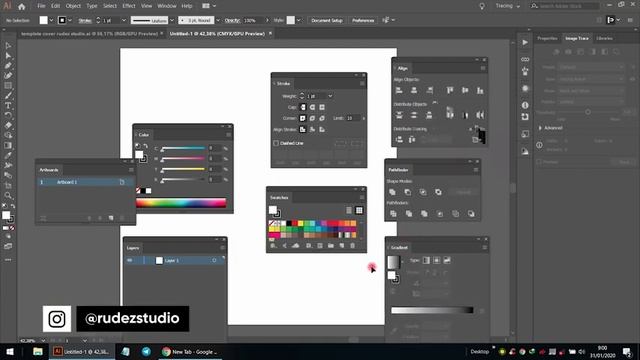Screen dimensions: 640x360
Task: Click Minus Front in Pathfinder panel
Action: pos(407,192)
